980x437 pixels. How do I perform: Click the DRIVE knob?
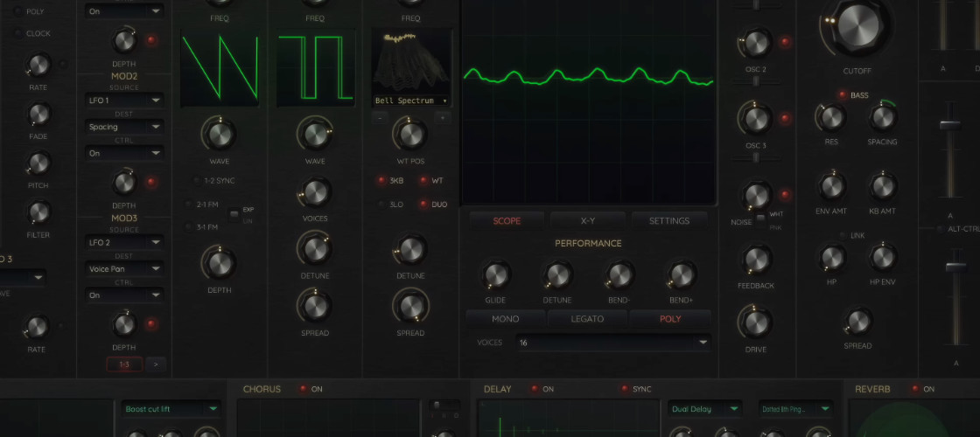(756, 323)
